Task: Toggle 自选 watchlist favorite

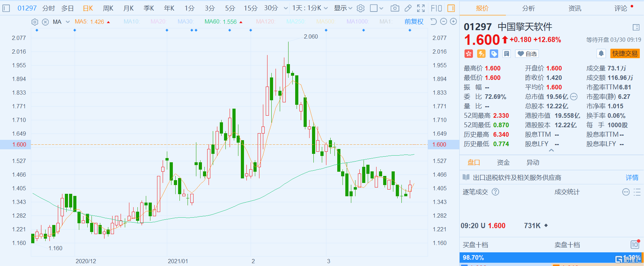Action: (x=527, y=54)
